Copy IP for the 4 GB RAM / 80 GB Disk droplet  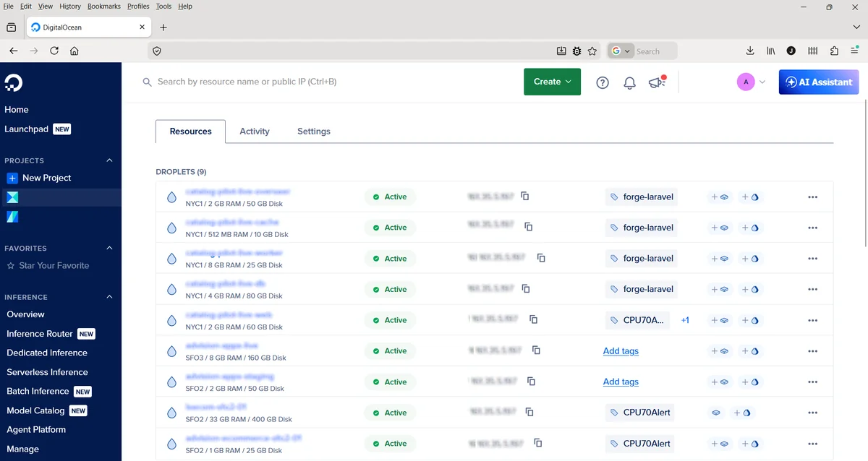526,289
